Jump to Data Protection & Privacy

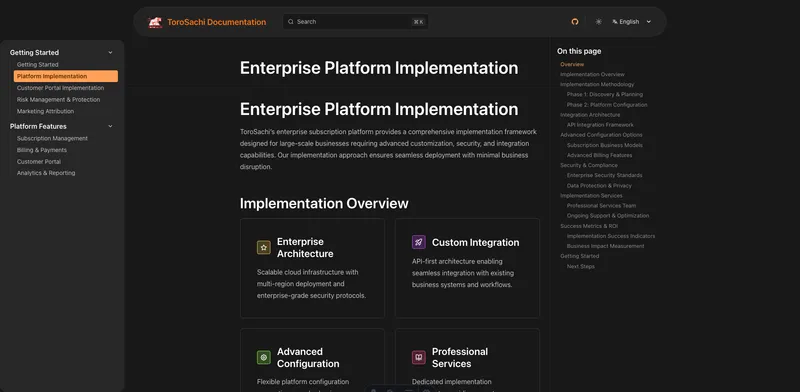599,186
